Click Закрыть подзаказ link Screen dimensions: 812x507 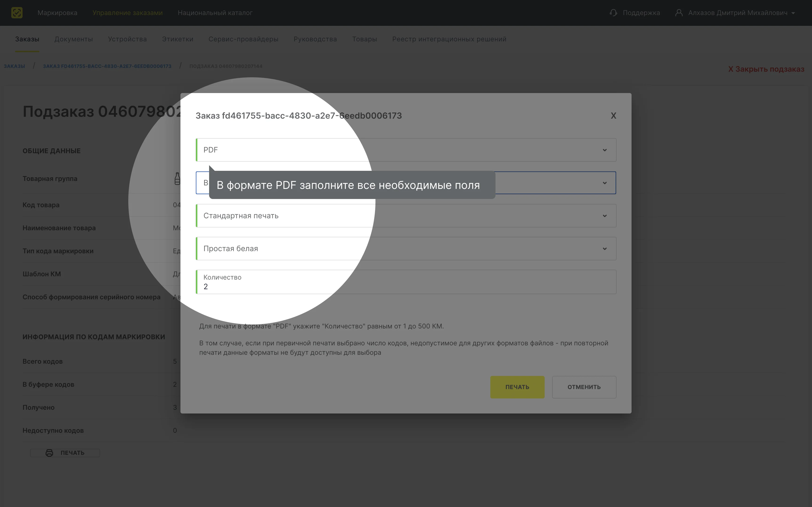tap(766, 69)
